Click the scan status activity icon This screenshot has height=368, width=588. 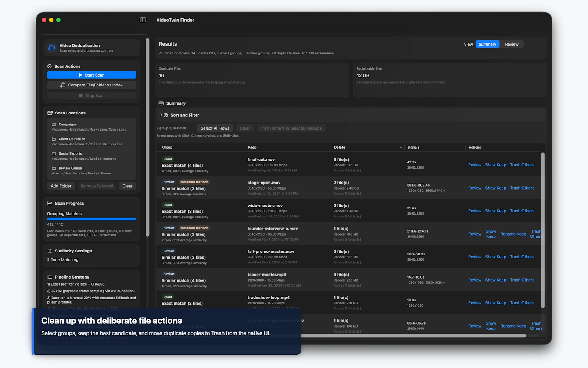pos(161,53)
